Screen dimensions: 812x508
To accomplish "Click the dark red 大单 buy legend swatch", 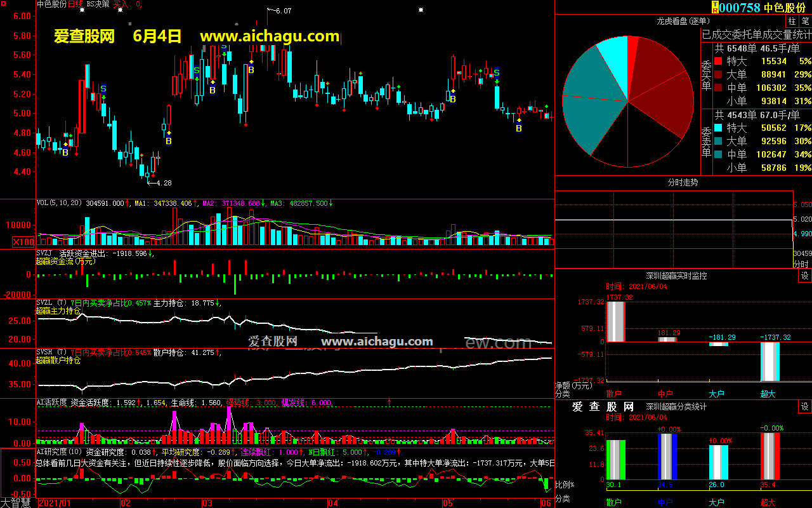I will (x=717, y=75).
